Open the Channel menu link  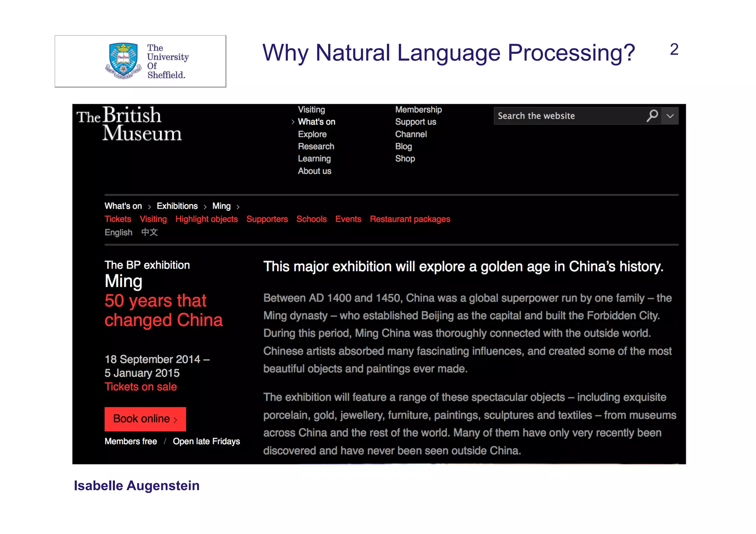[411, 134]
